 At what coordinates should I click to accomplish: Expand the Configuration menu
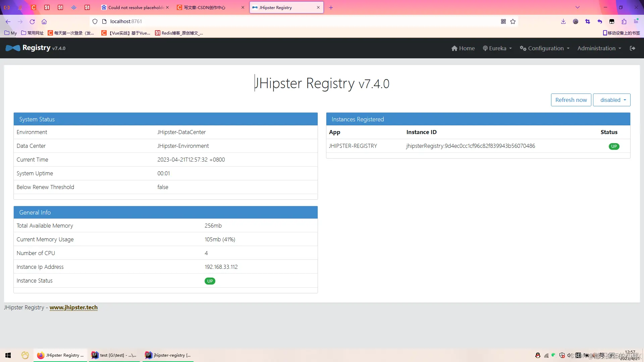click(545, 48)
